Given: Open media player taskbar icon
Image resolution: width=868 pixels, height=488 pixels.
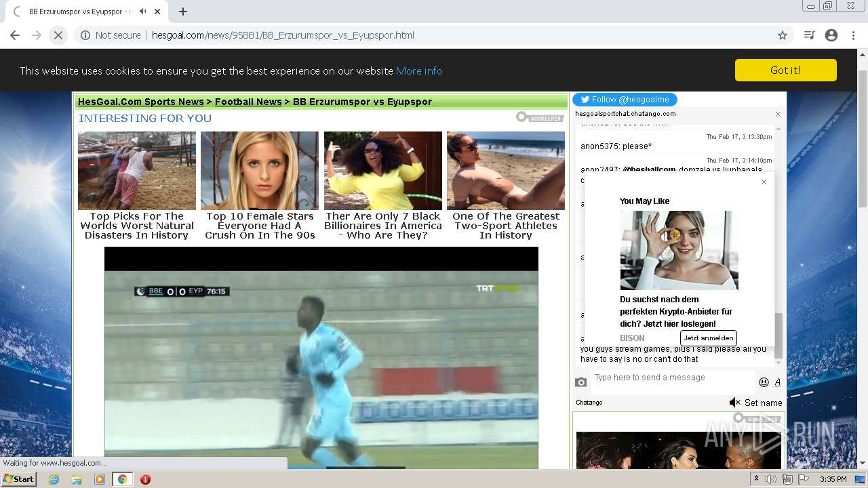Looking at the screenshot, I should pyautogui.click(x=100, y=479).
